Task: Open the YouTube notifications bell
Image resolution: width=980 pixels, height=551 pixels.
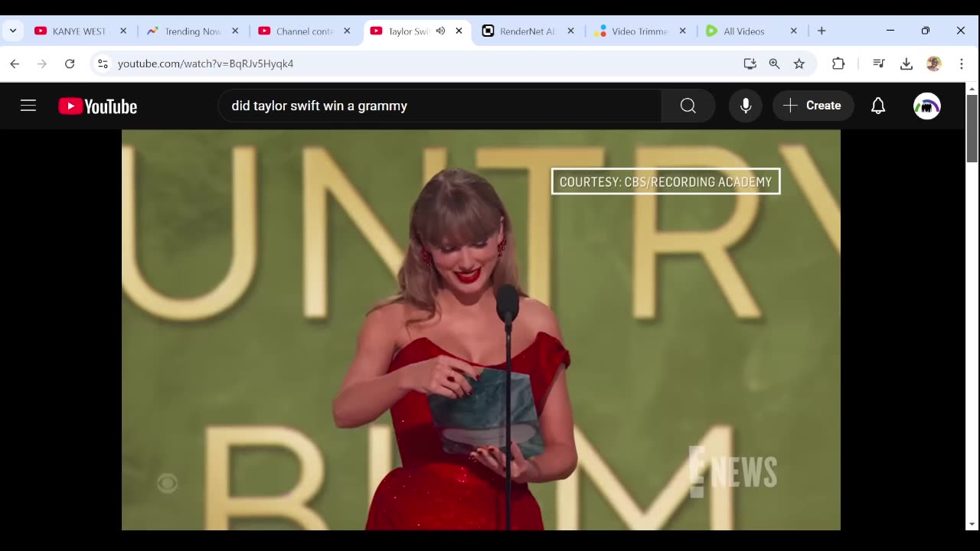Action: coord(878,106)
